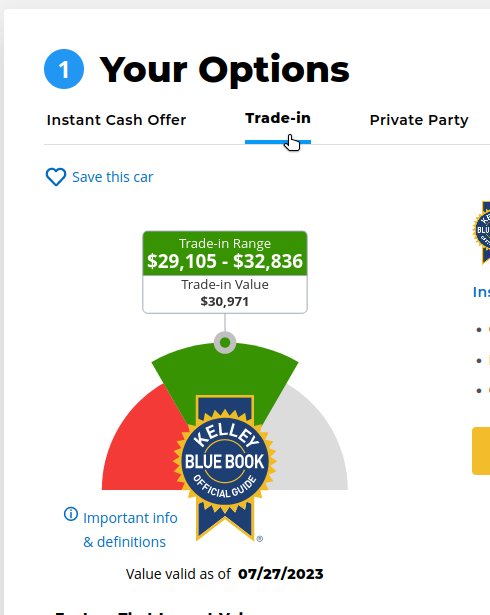Viewport: 490px width, 615px height.
Task: Switch to the Private Party tab
Action: (419, 120)
